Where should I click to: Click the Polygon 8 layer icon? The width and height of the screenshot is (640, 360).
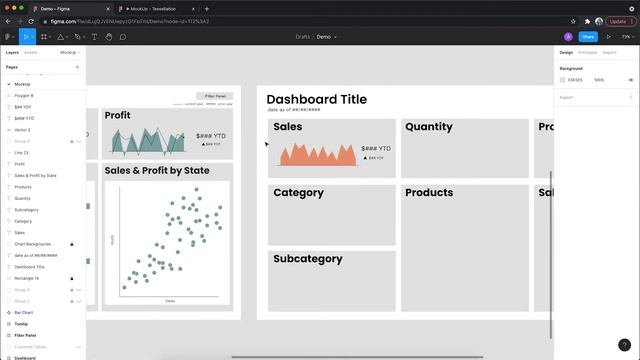pos(9,96)
